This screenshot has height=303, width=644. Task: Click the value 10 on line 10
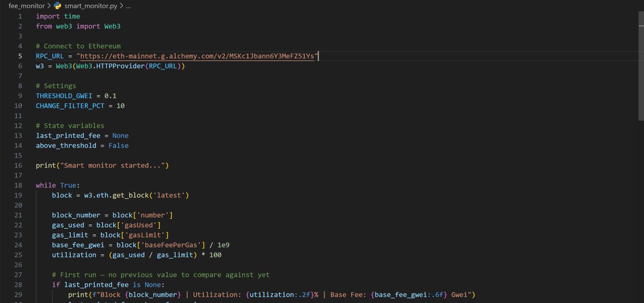(120, 106)
